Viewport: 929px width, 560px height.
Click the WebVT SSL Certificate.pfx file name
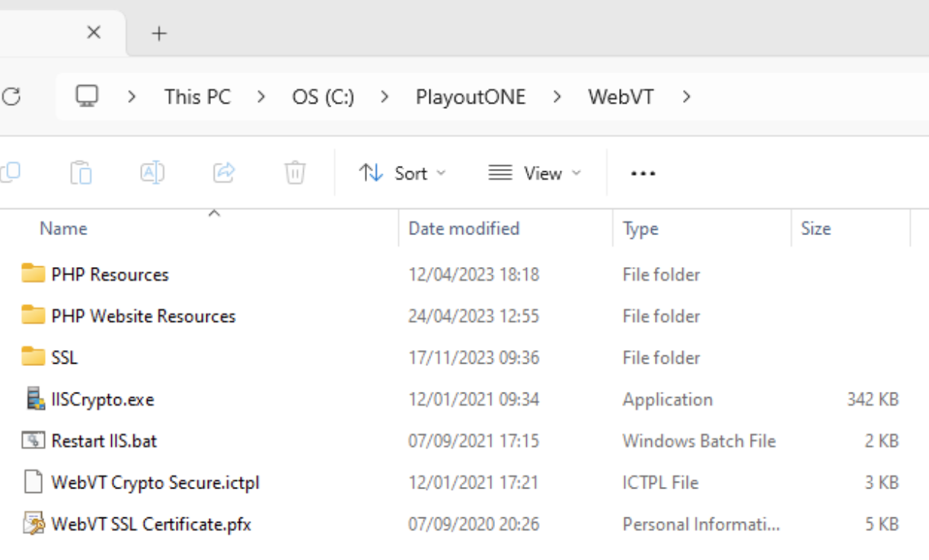point(151,524)
